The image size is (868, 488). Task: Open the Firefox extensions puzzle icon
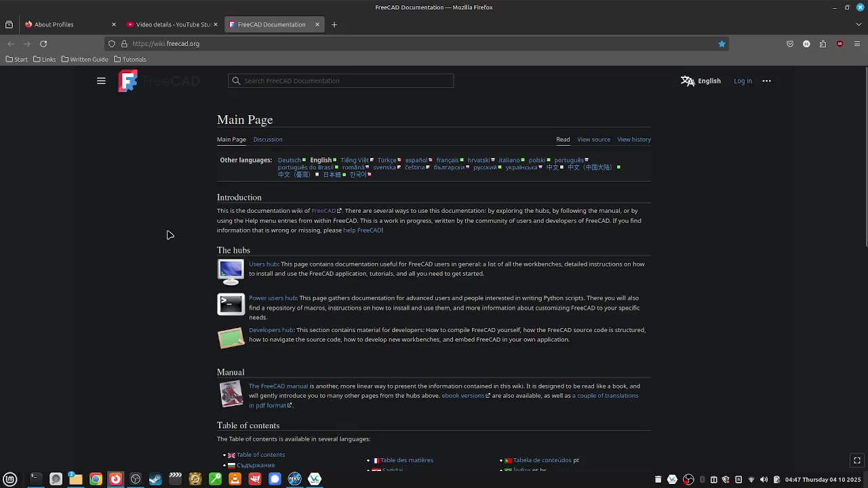coord(823,43)
